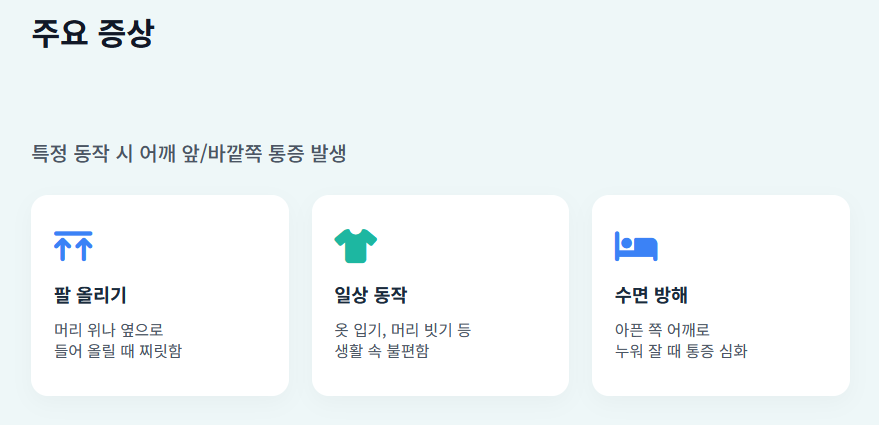Click the upward arrows icon for 팔 올리기
The width and height of the screenshot is (879, 425).
[x=73, y=246]
